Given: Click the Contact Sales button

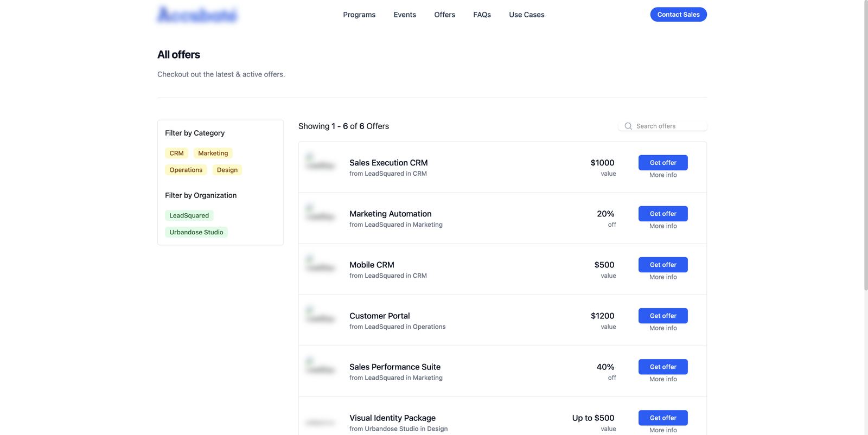Looking at the screenshot, I should point(678,15).
